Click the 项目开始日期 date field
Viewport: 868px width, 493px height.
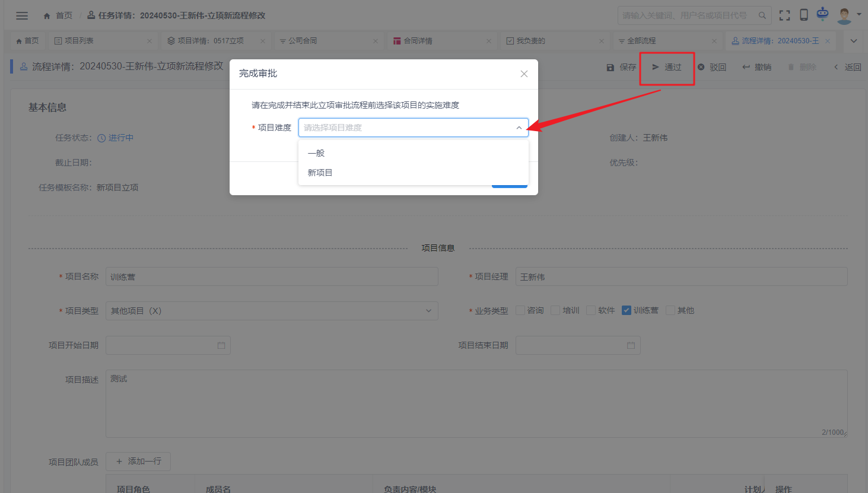pos(168,345)
